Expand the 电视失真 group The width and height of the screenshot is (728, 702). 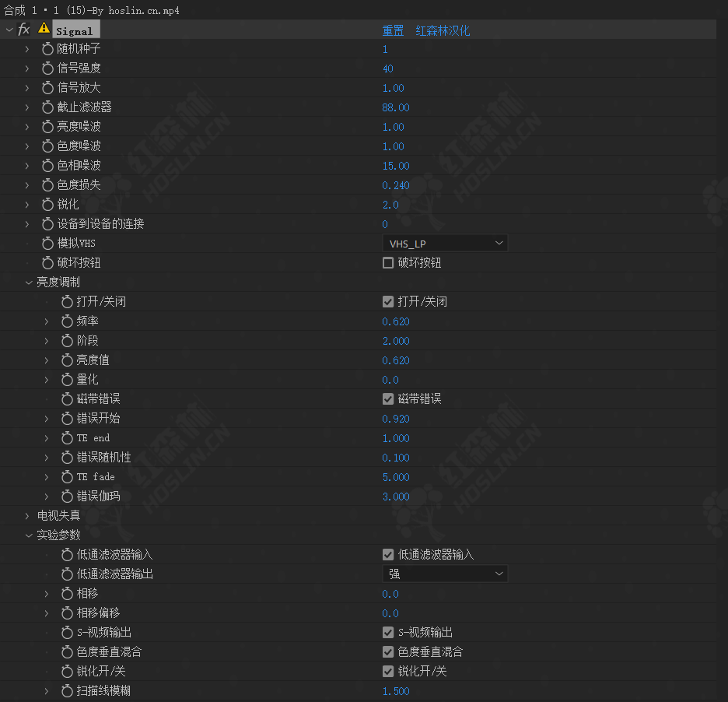click(27, 516)
